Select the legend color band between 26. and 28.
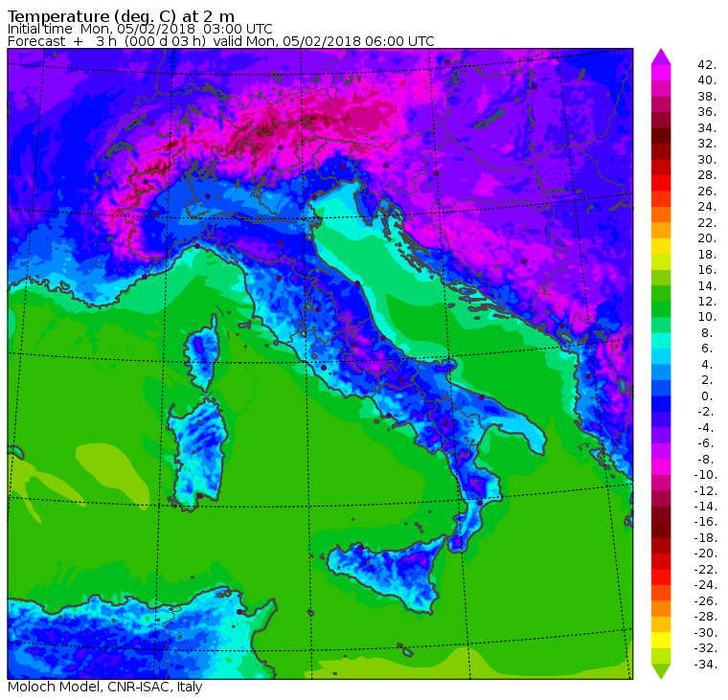This screenshot has width=728, height=700. (x=661, y=183)
